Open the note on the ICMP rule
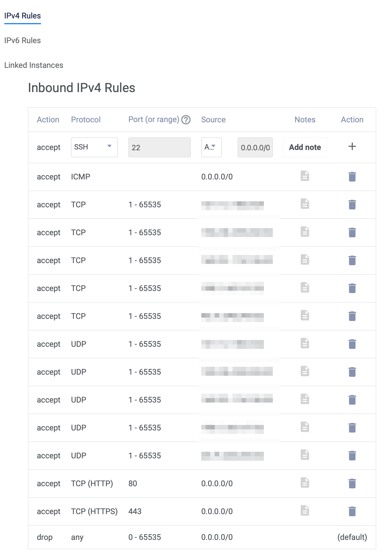Screen dimensions: 392x552 tap(305, 177)
